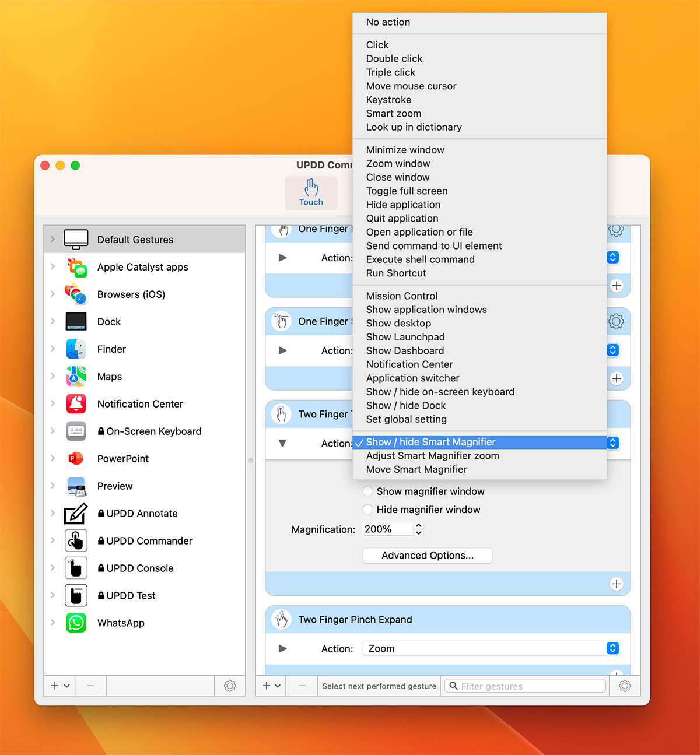
Task: Select the Show magnifier window radio button
Action: pos(367,491)
